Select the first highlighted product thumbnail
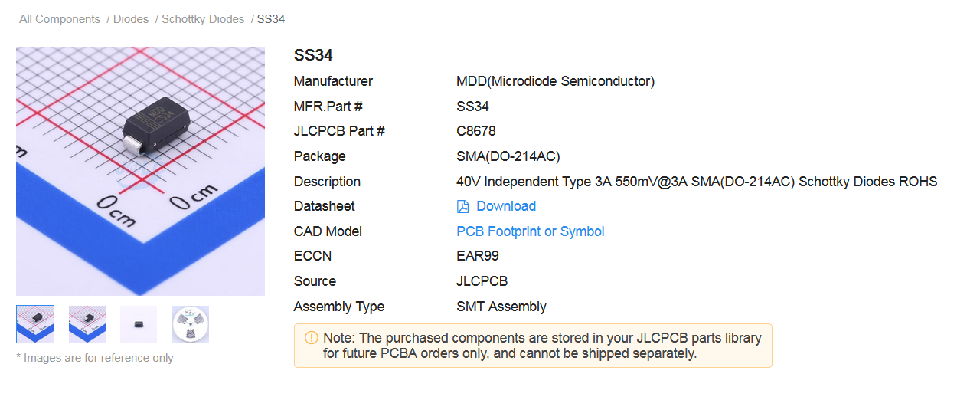Image resolution: width=980 pixels, height=410 pixels. (x=35, y=324)
